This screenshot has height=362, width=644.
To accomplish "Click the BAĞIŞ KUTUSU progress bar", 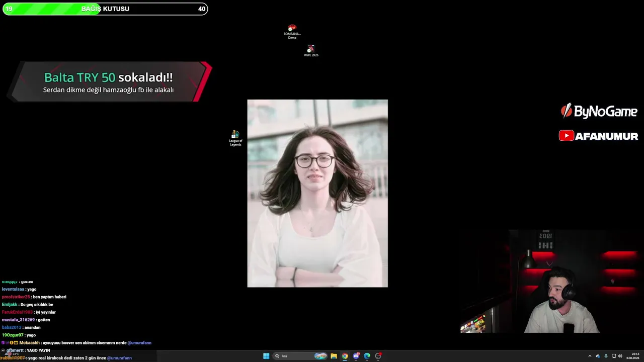I will coord(105,9).
